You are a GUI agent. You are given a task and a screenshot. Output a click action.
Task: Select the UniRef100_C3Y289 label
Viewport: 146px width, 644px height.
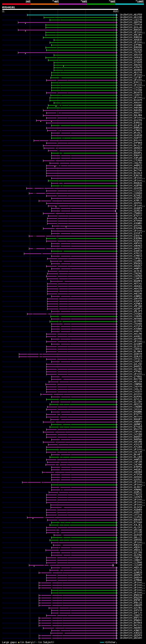click(x=131, y=90)
